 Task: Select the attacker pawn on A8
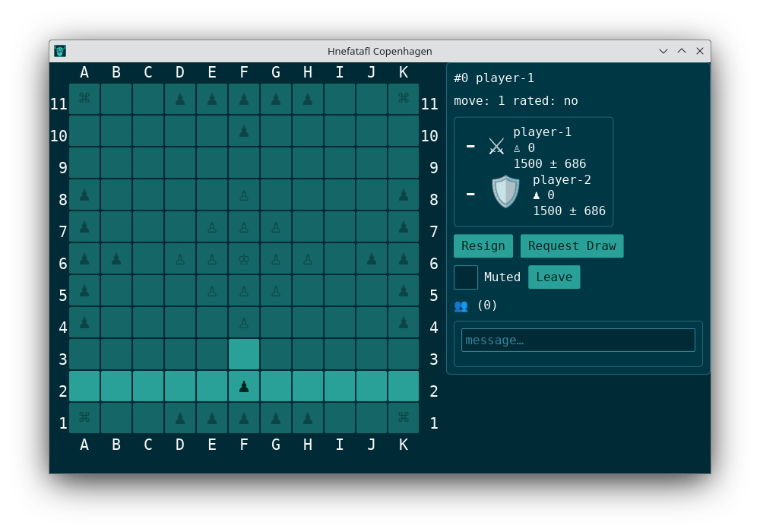pos(84,195)
